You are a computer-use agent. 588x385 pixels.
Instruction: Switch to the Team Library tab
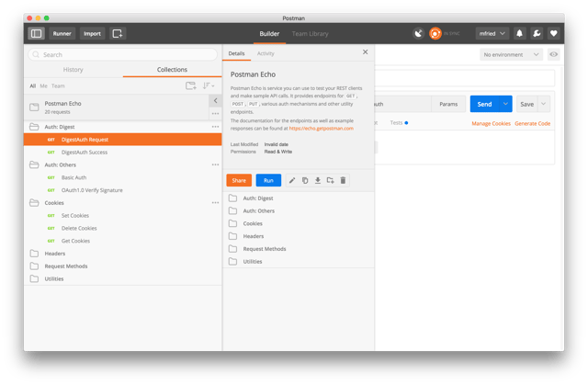click(311, 34)
